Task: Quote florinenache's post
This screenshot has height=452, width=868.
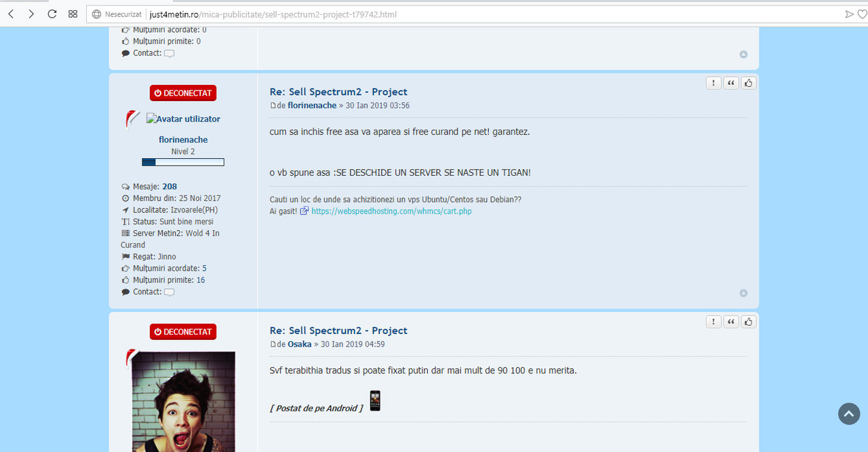Action: coord(731,83)
